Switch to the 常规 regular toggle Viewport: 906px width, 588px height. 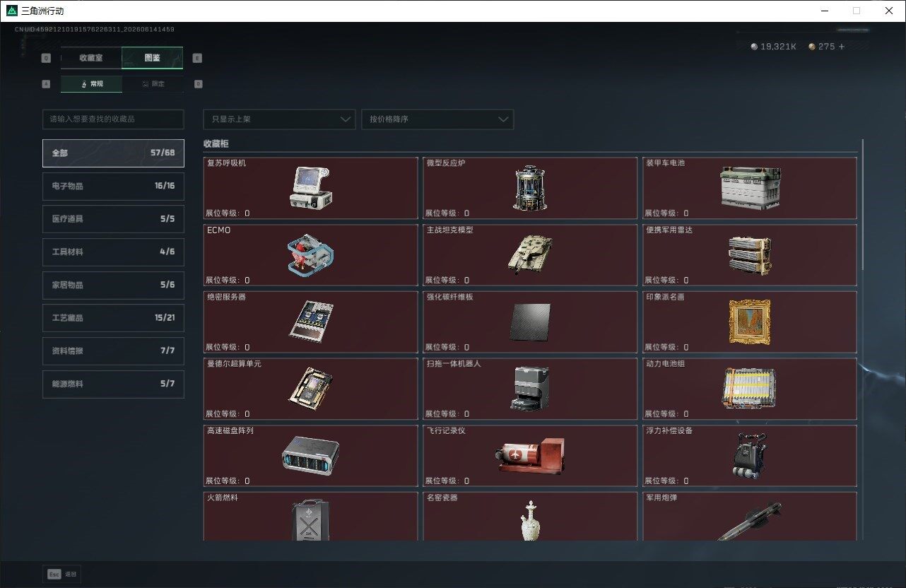pyautogui.click(x=91, y=84)
